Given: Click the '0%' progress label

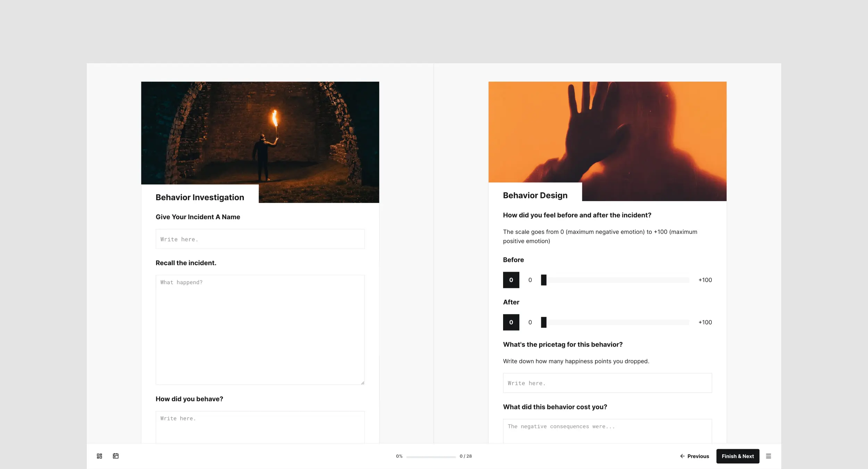Looking at the screenshot, I should [399, 456].
